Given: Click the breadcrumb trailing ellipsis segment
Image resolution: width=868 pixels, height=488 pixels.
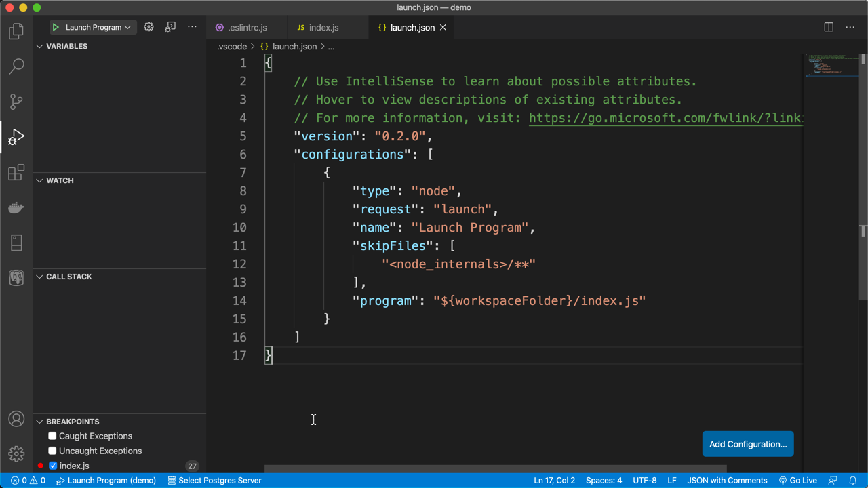Looking at the screenshot, I should 331,47.
